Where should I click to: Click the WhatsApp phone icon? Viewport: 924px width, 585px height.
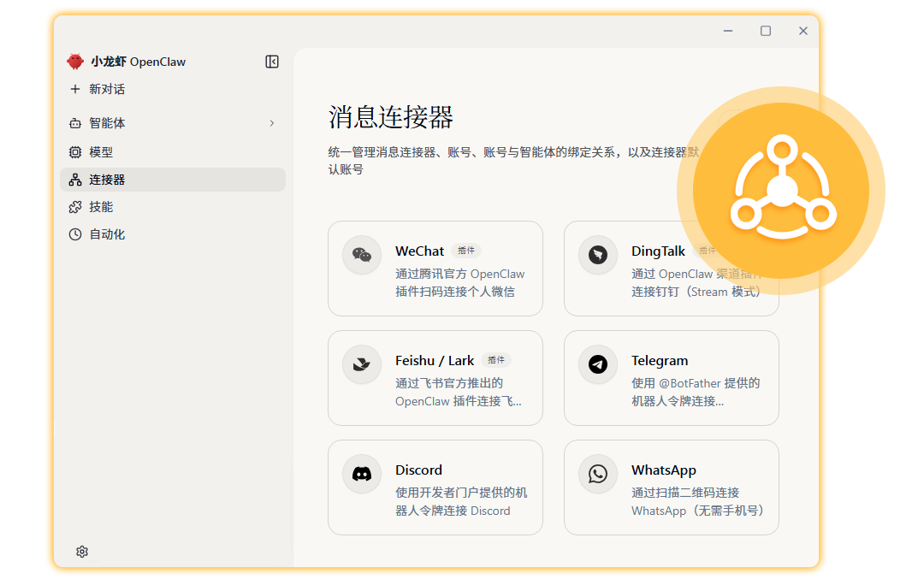597,474
